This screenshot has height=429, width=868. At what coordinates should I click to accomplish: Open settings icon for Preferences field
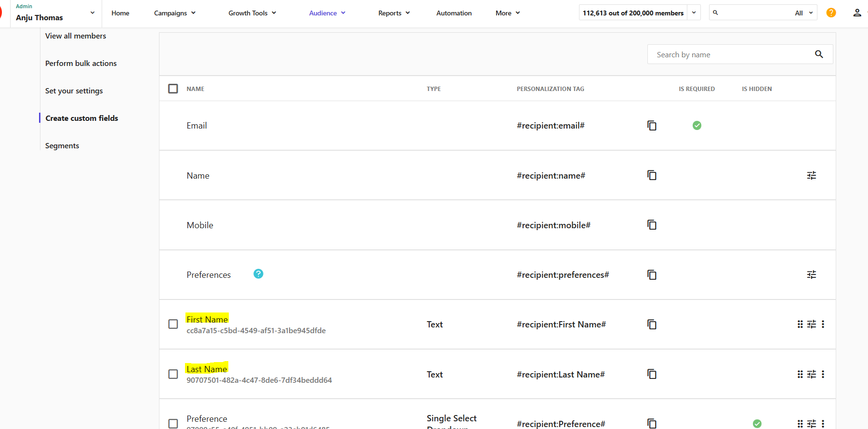tap(812, 274)
